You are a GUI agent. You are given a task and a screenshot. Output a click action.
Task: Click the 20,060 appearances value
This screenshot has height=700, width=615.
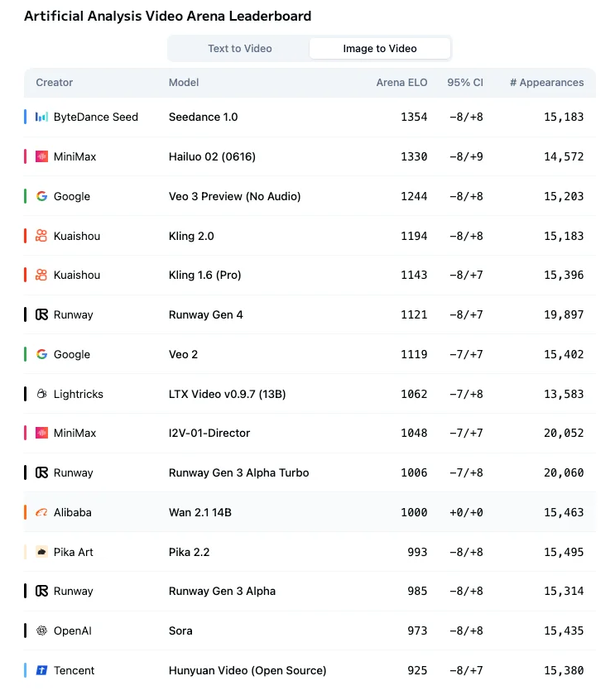pyautogui.click(x=564, y=472)
